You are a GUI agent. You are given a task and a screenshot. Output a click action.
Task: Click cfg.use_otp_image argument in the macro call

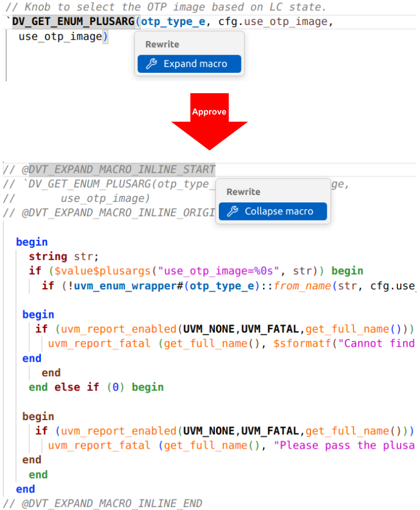pos(273,22)
